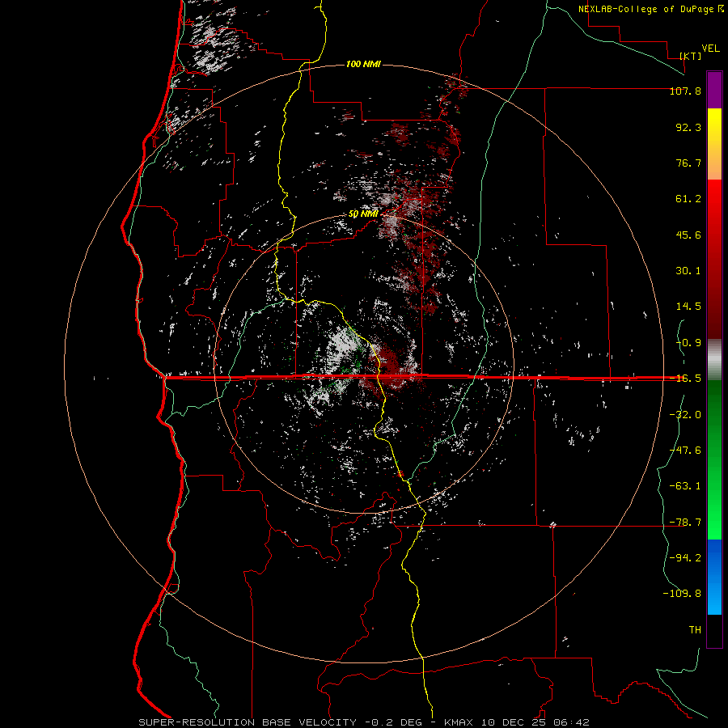Click the "06:42" timestamp
Viewport: 728px width, 728px height.
pyautogui.click(x=572, y=722)
